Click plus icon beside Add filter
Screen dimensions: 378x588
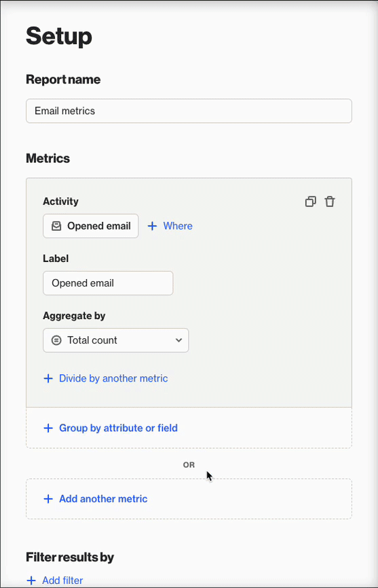[x=31, y=581]
